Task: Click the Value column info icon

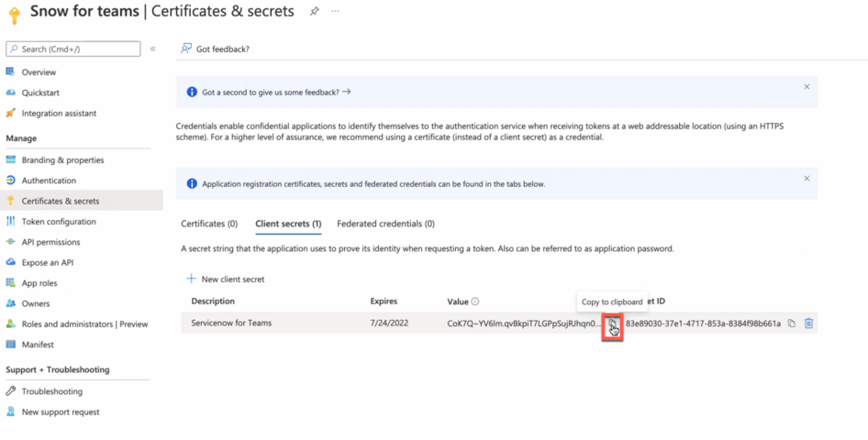Action: [x=475, y=302]
